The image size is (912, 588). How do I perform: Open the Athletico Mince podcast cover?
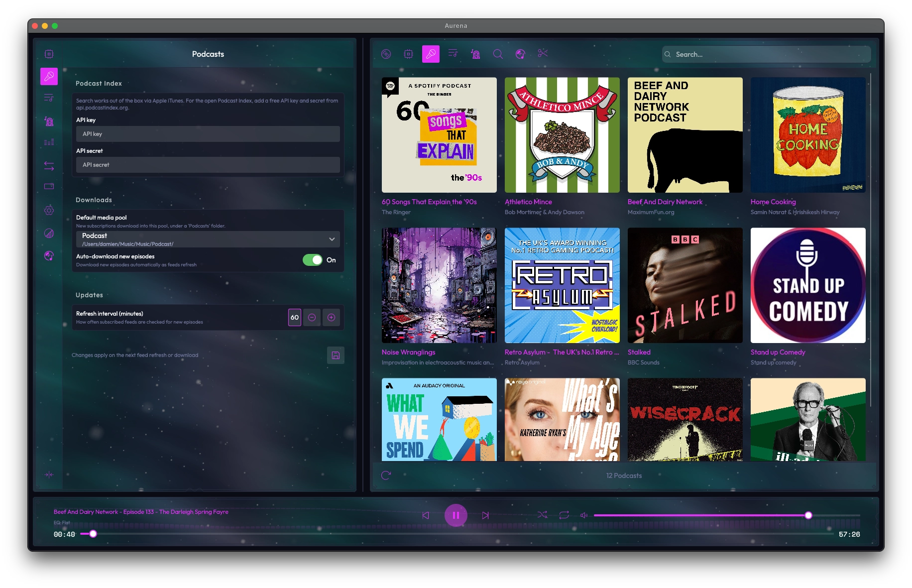[562, 135]
